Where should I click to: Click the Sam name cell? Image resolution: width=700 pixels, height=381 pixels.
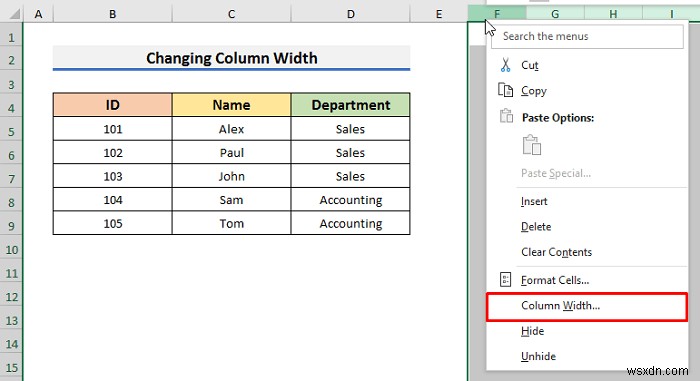tap(231, 200)
